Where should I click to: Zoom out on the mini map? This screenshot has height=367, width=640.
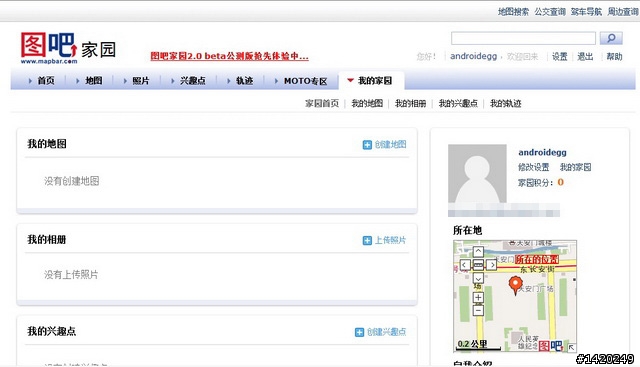478,311
